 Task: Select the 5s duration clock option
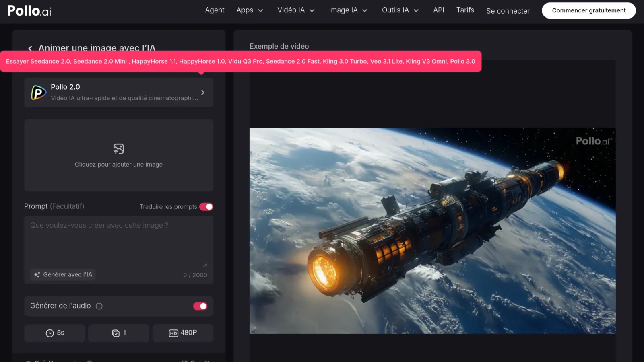click(55, 333)
